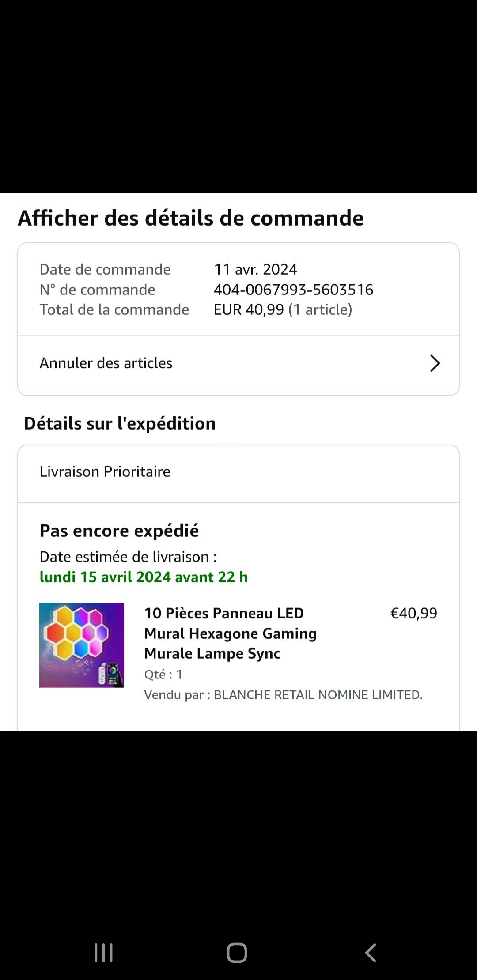Tap the Android recent apps icon
Viewport: 477px width, 980px height.
coord(104,953)
